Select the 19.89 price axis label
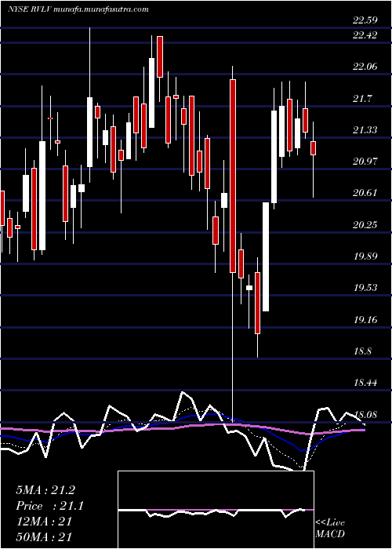This screenshot has height=549, width=392. tap(365, 256)
